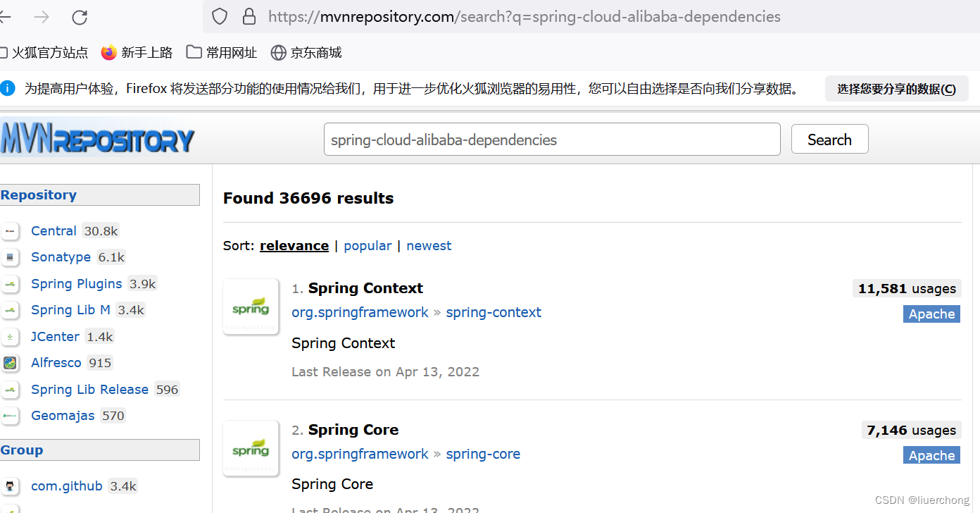The height and width of the screenshot is (513, 980).
Task: Open the Sonatype repository link
Action: click(x=61, y=257)
